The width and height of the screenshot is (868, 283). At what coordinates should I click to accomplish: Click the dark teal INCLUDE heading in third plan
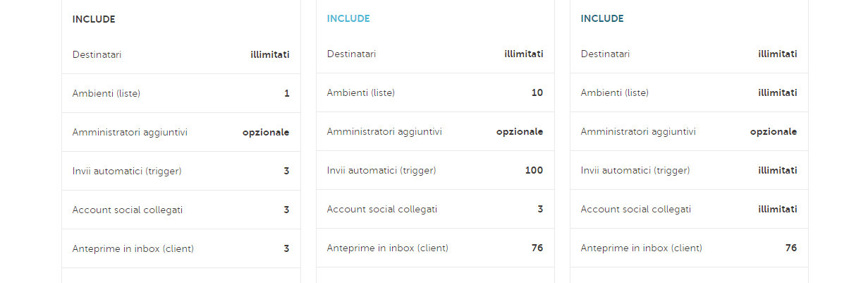602,18
